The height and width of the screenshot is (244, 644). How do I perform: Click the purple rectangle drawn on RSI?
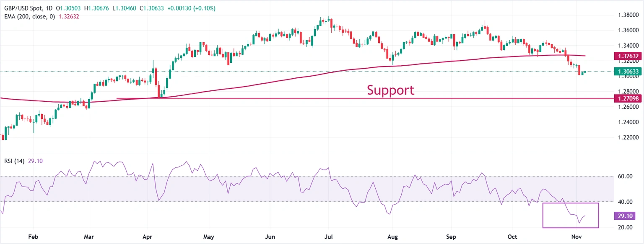point(570,203)
